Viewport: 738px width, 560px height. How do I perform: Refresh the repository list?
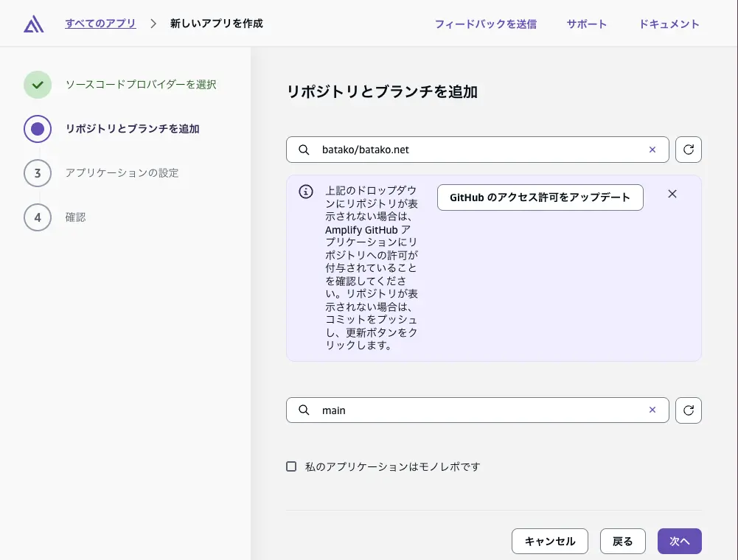click(688, 149)
